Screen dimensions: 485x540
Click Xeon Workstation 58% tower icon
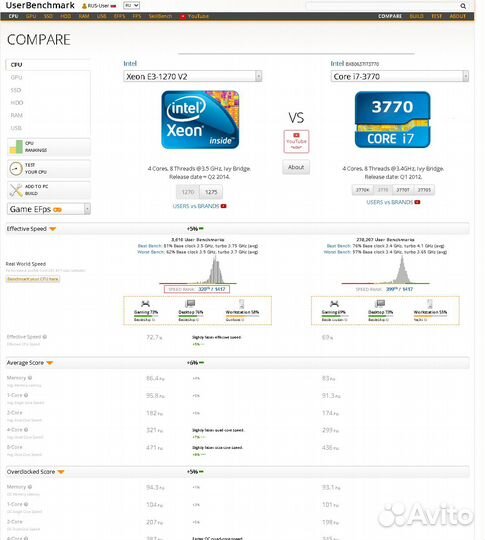[x=242, y=303]
